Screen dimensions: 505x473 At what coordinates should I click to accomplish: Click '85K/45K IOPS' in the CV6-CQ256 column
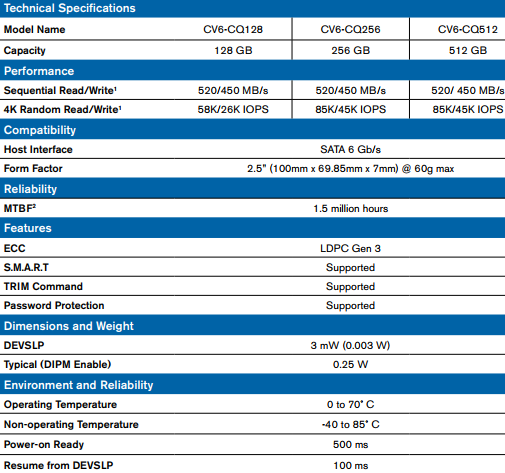(351, 109)
